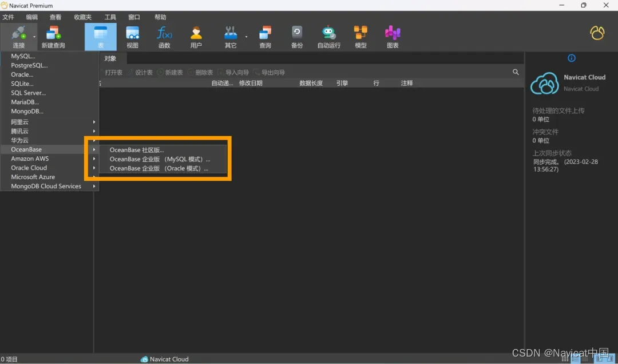Choose SQLite... from the connection menu

click(50, 84)
